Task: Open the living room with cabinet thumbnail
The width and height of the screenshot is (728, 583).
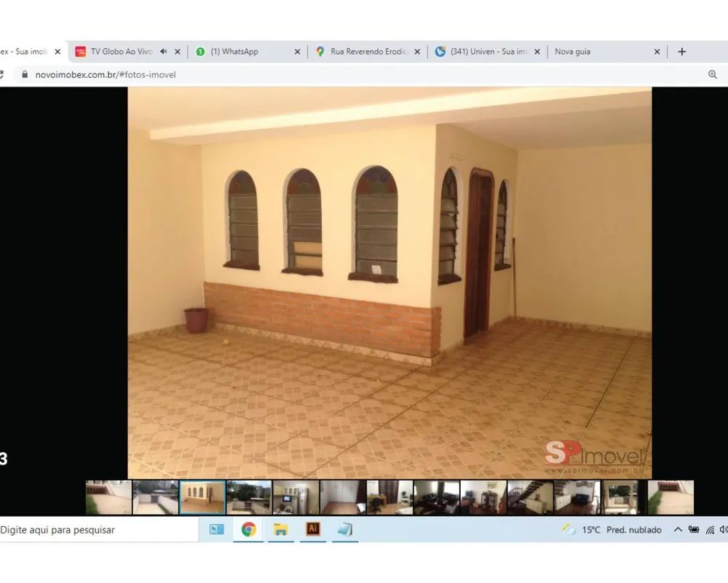Action: click(x=483, y=498)
